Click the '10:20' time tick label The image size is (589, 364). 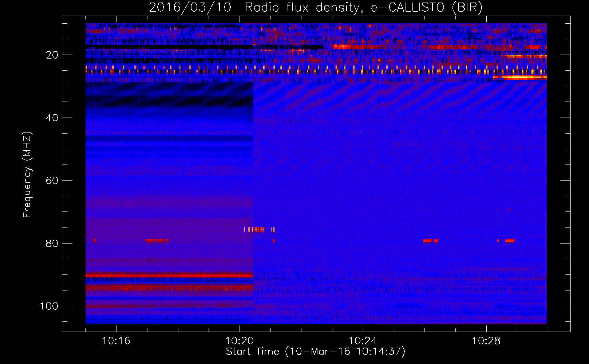(240, 341)
